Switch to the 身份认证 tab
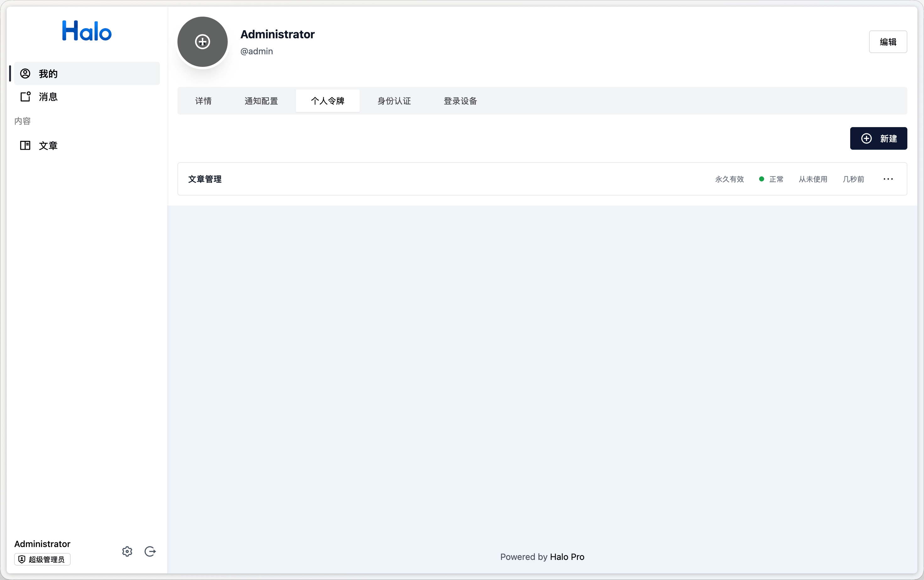The height and width of the screenshot is (580, 924). click(x=394, y=101)
